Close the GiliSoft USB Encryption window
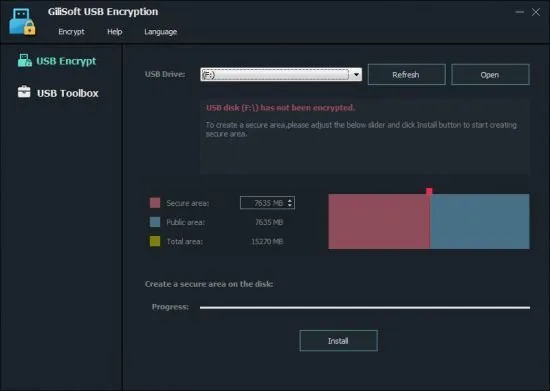The width and height of the screenshot is (550, 391). 536,12
